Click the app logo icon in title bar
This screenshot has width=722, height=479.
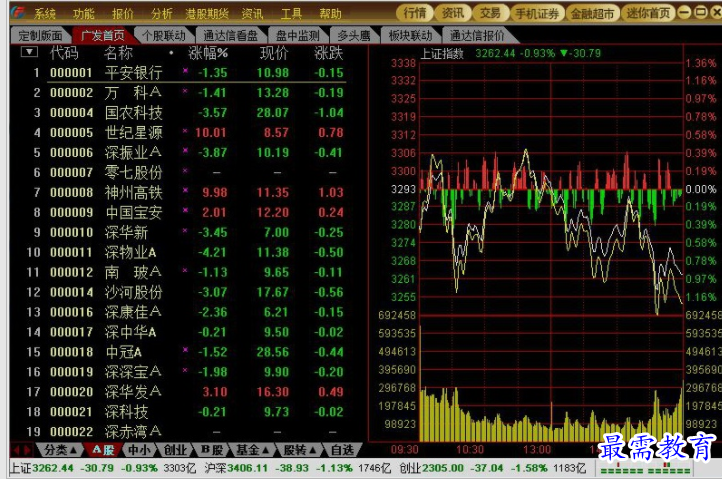click(18, 12)
